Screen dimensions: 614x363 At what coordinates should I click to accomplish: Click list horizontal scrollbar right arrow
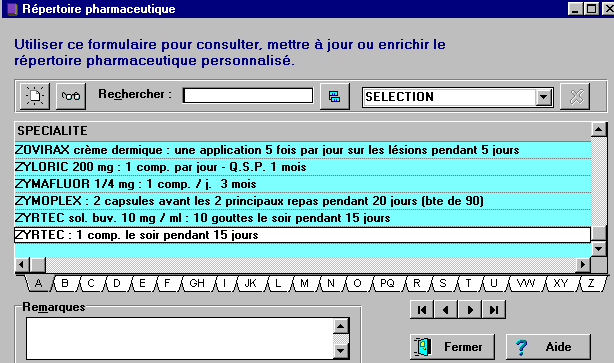click(583, 265)
